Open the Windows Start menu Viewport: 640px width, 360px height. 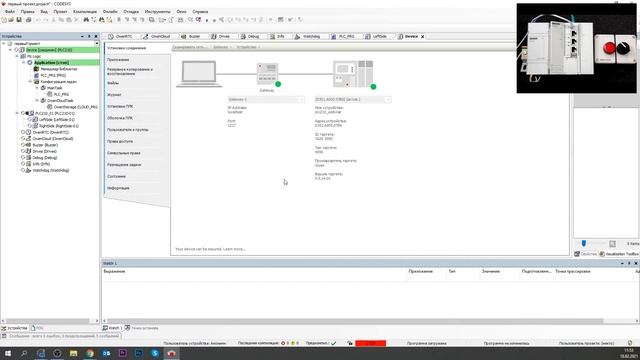pyautogui.click(x=8, y=353)
